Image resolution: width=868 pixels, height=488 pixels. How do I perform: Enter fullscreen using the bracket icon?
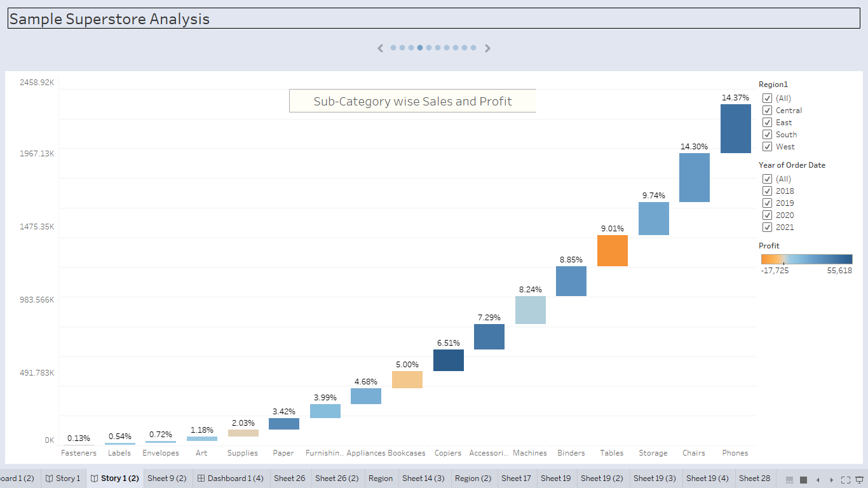pos(846,480)
